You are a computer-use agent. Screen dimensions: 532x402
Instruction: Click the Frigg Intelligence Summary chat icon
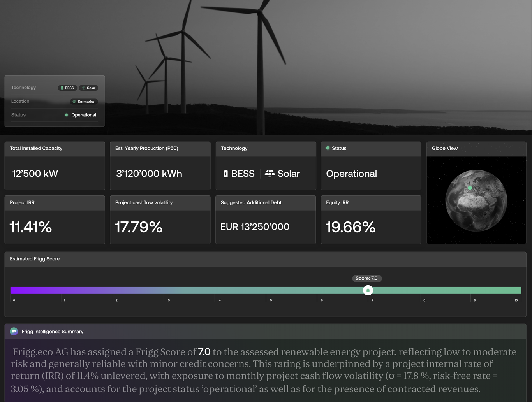pyautogui.click(x=14, y=332)
